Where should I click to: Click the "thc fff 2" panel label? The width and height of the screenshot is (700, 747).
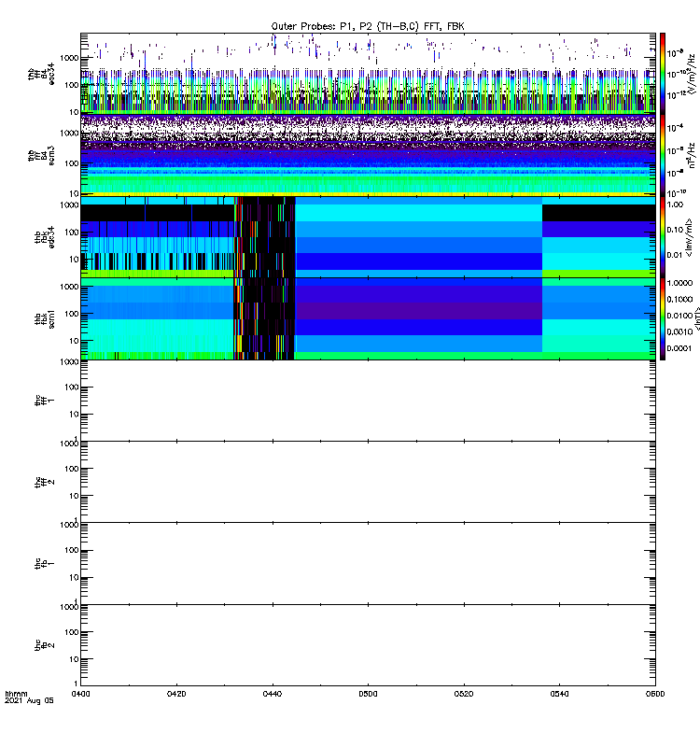point(45,482)
